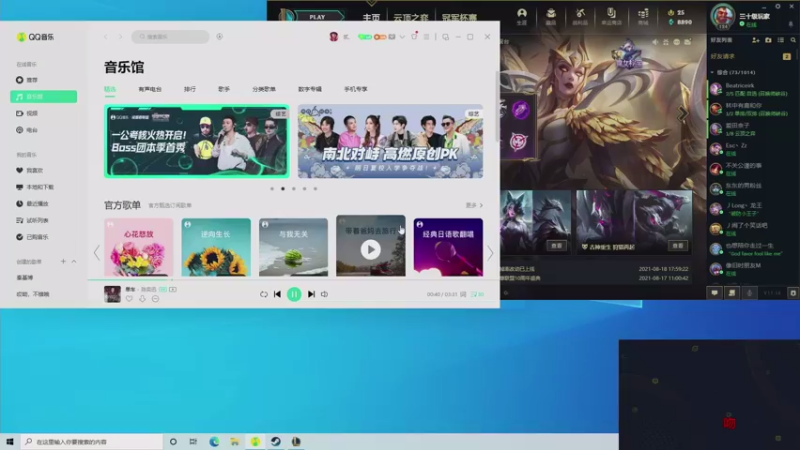Open user avatar in QQ Music title bar
Screen dimensions: 800x450
point(334,37)
